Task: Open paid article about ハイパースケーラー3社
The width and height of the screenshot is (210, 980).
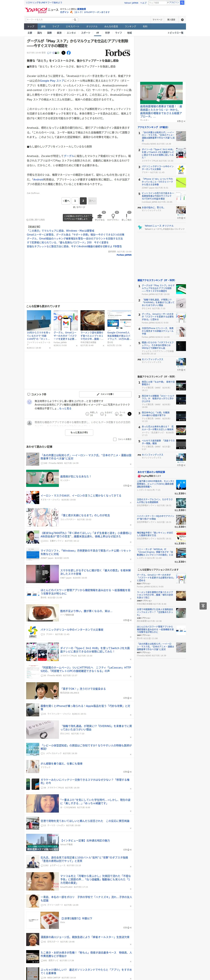Action: point(156,517)
